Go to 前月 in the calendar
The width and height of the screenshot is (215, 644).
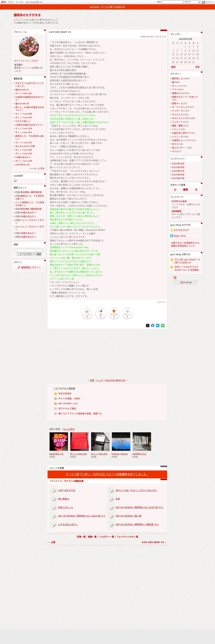click(173, 67)
